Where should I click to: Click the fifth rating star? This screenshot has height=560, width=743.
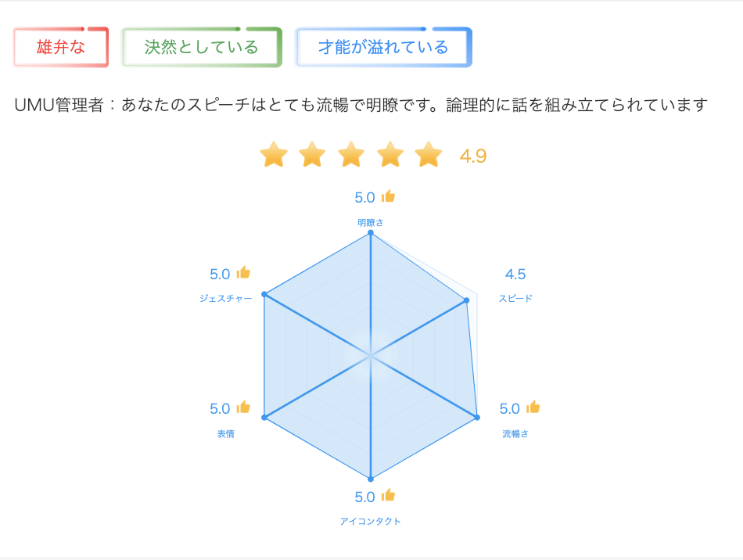(429, 154)
